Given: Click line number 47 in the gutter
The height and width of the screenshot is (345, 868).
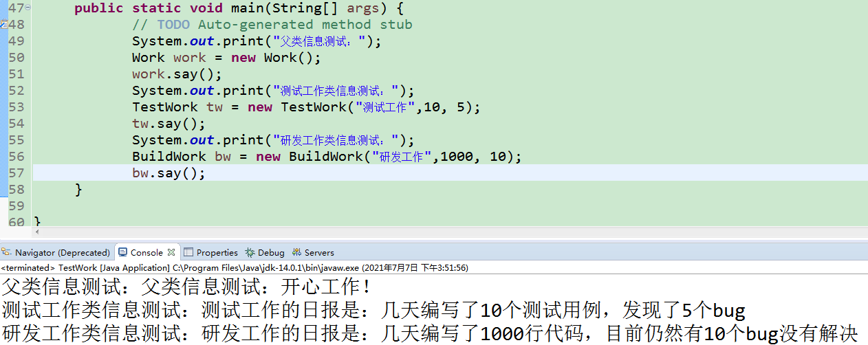Looking at the screenshot, I should 15,8.
